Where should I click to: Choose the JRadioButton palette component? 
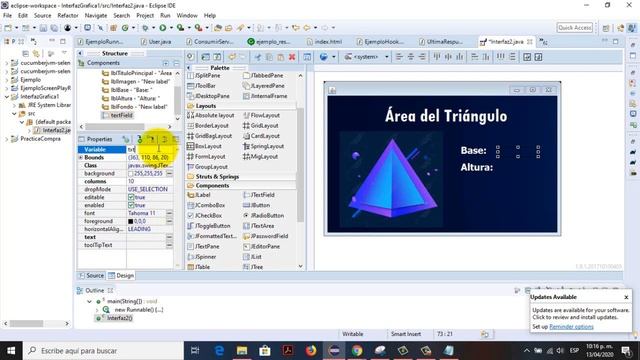[x=263, y=216]
